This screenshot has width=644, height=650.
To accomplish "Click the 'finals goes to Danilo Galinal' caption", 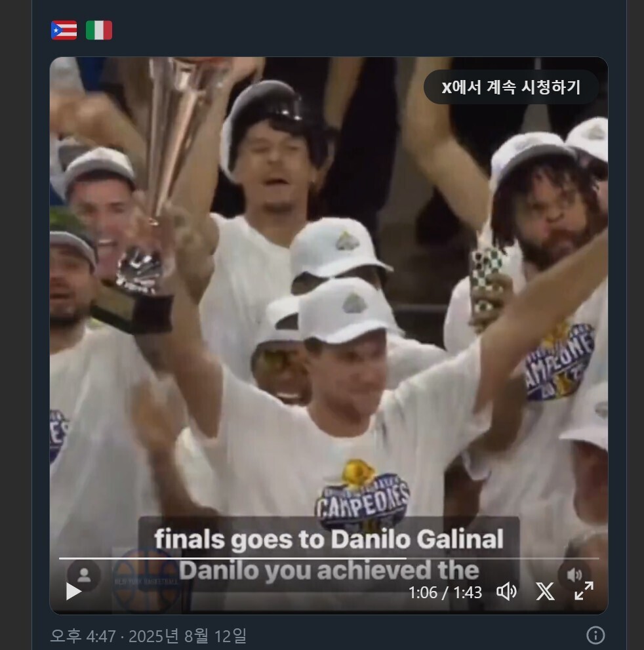I will click(329, 539).
